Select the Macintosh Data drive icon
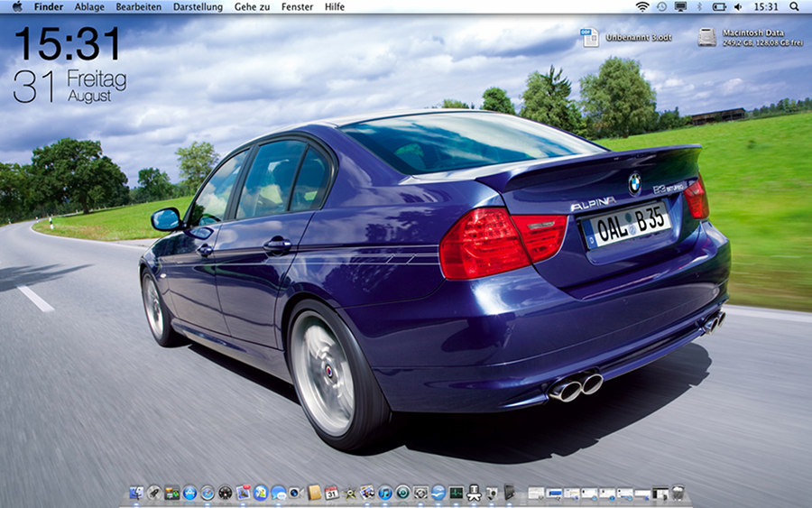Screen dimensions: 812x508 click(x=706, y=37)
